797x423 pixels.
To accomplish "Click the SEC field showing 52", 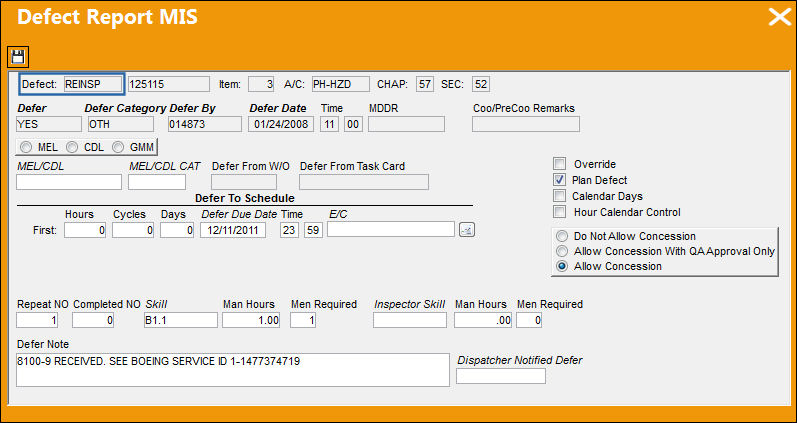I will [480, 84].
